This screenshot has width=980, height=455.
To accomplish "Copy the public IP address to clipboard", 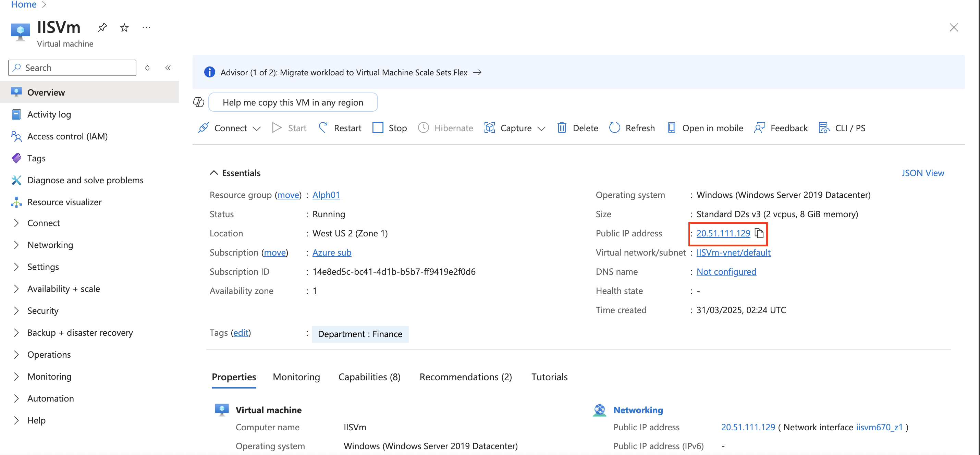I will tap(759, 233).
